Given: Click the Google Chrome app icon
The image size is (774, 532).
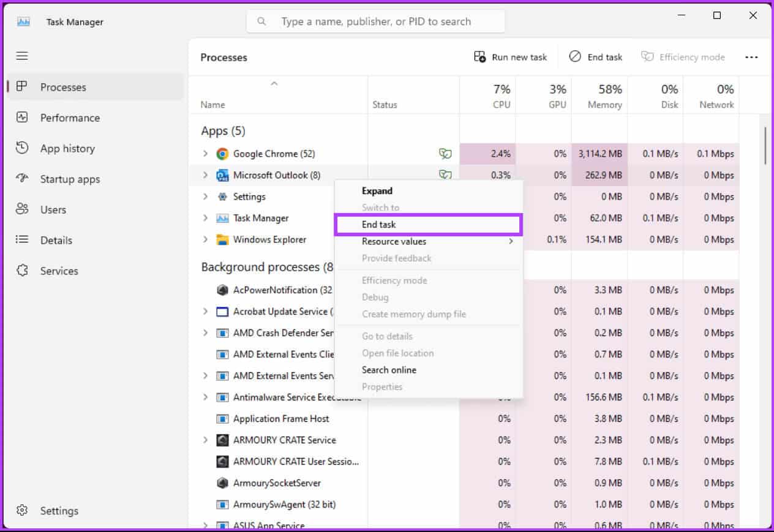Looking at the screenshot, I should coord(222,154).
